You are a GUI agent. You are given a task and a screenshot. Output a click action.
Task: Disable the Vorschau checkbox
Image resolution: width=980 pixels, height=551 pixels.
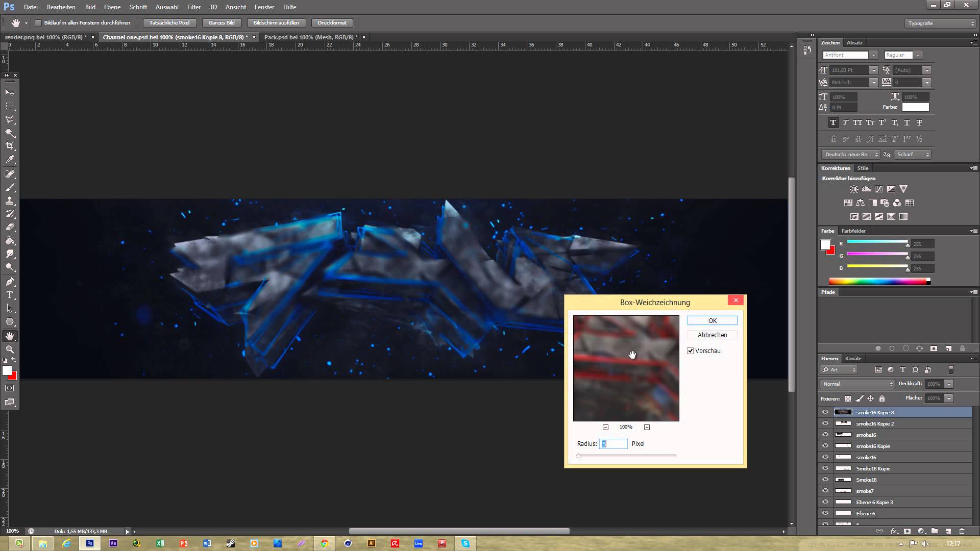coord(691,350)
